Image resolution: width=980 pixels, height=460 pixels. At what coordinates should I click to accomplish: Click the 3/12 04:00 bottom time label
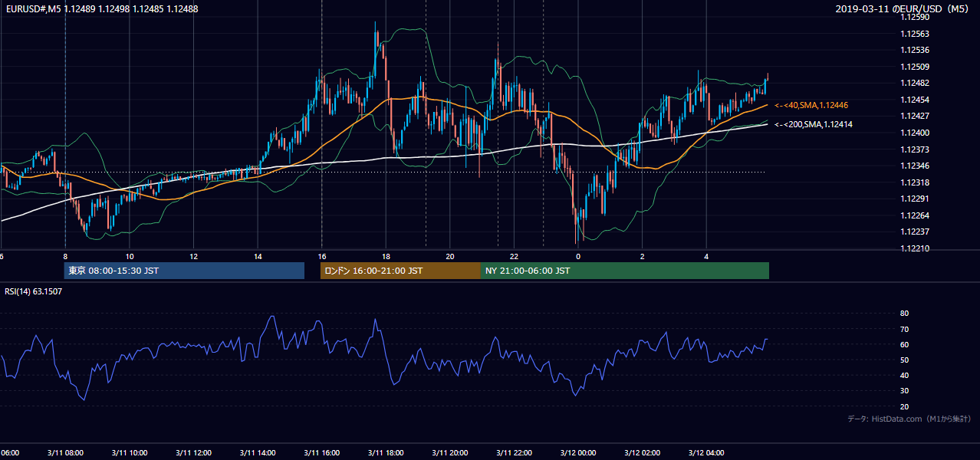tap(706, 452)
